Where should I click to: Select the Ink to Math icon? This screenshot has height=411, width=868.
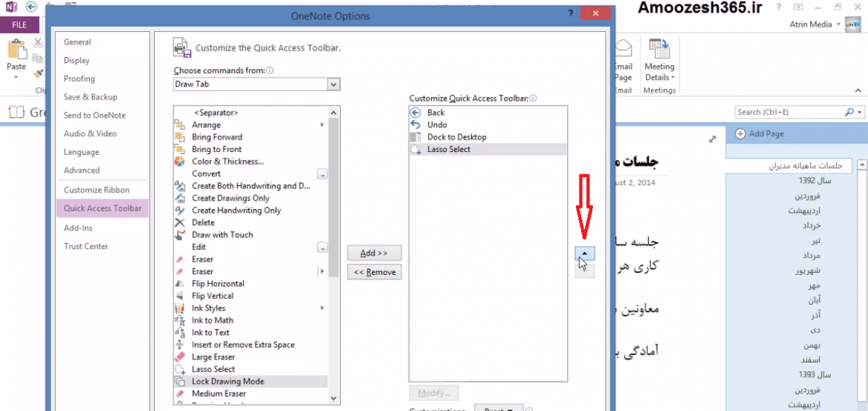pyautogui.click(x=179, y=320)
